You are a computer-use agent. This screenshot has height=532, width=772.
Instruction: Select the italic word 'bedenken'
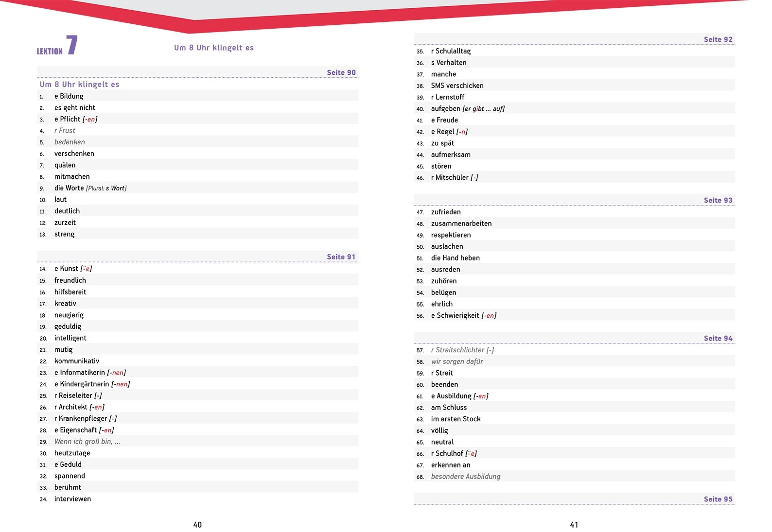[x=70, y=142]
